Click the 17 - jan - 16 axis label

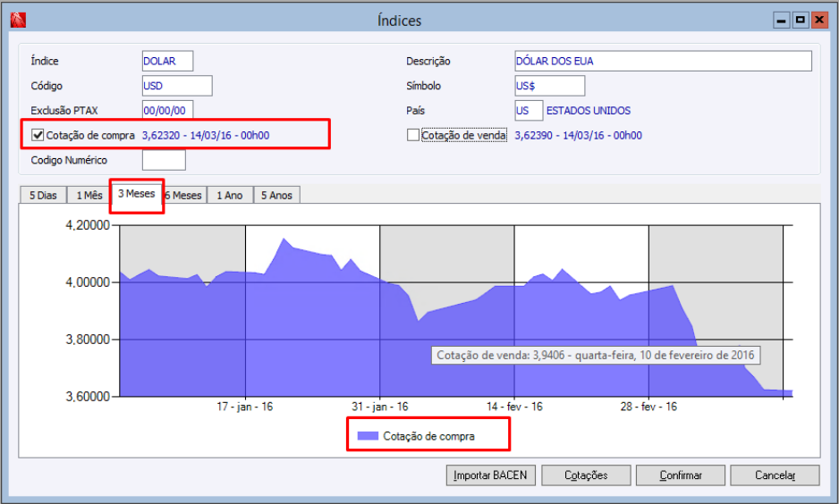(x=244, y=407)
